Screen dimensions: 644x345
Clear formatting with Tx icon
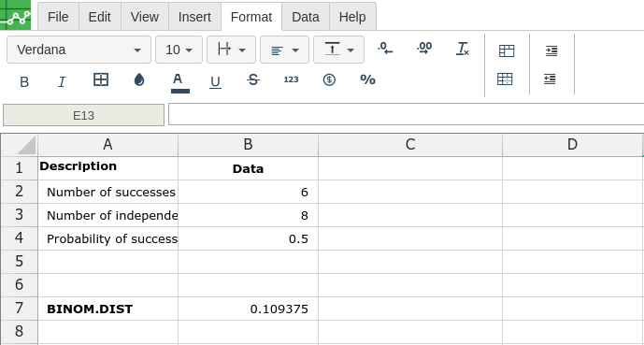[x=463, y=49]
